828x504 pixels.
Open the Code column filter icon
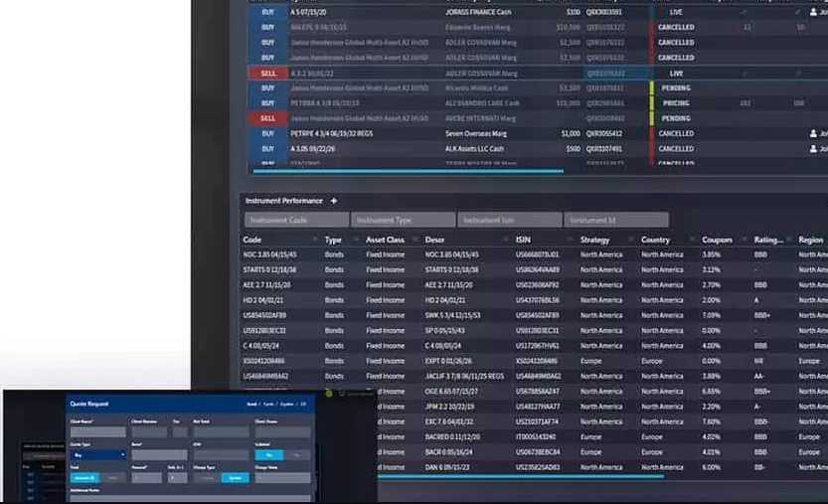coord(315,240)
